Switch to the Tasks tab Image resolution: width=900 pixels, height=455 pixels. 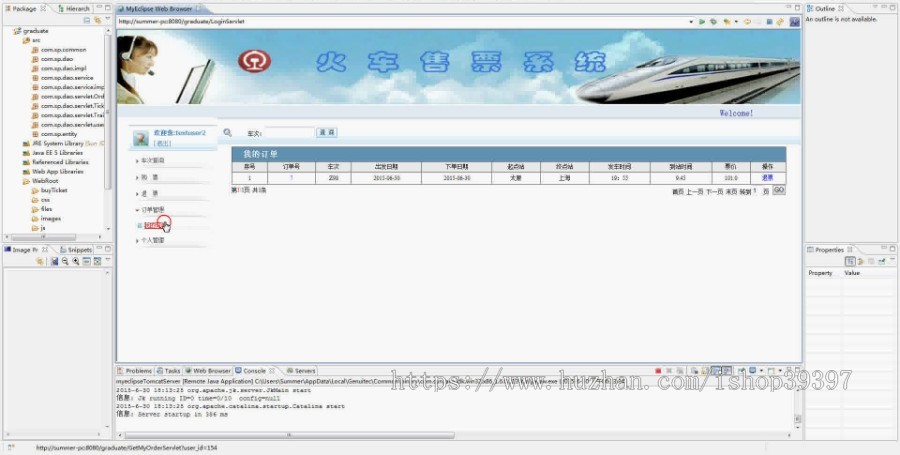tap(169, 371)
